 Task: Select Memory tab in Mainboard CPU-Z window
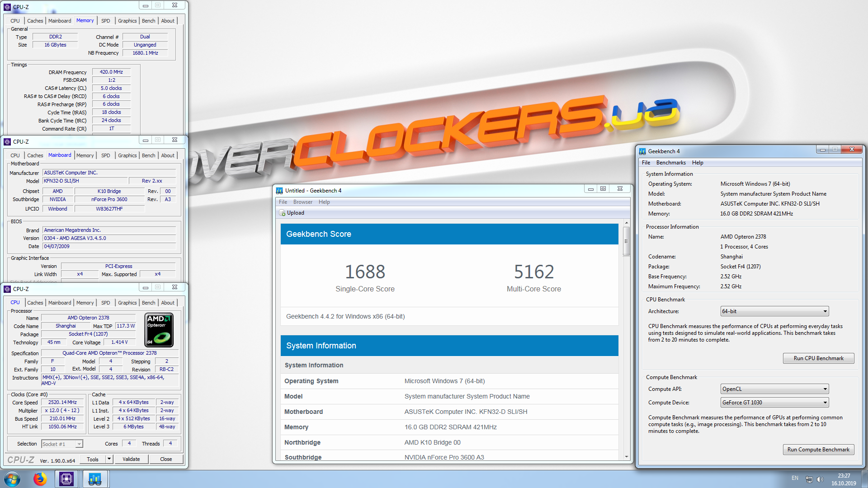pos(85,155)
